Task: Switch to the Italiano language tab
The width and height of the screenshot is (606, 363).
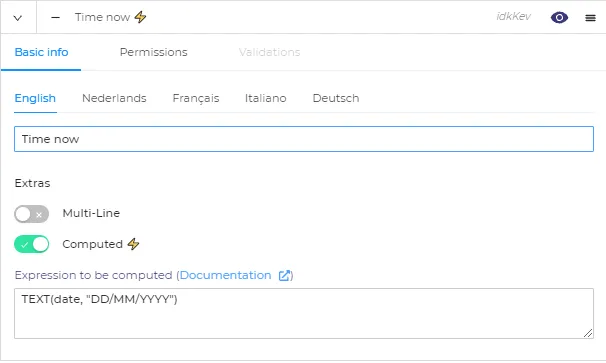Action: [x=266, y=98]
